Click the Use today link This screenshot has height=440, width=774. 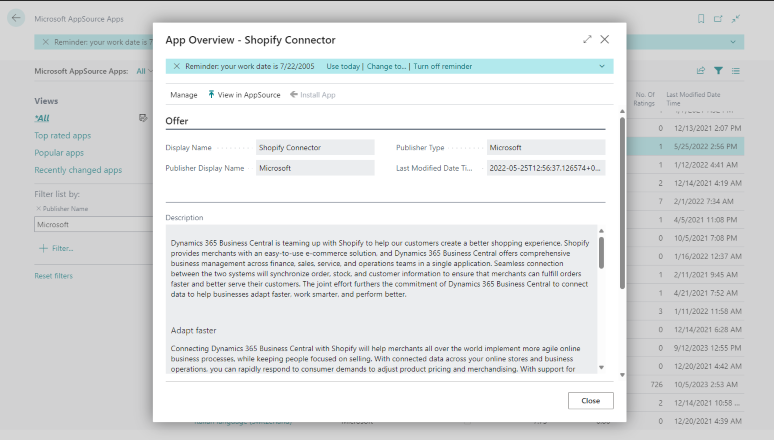click(343, 66)
